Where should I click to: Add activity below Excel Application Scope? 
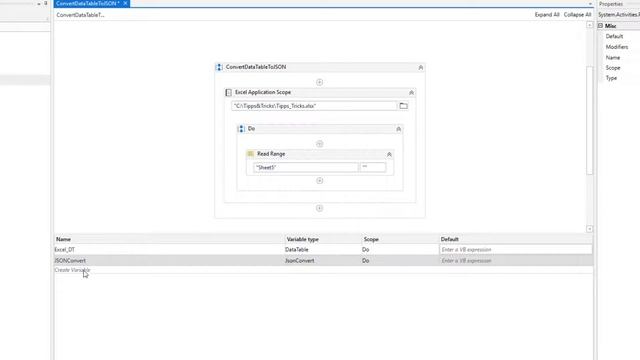click(x=320, y=208)
